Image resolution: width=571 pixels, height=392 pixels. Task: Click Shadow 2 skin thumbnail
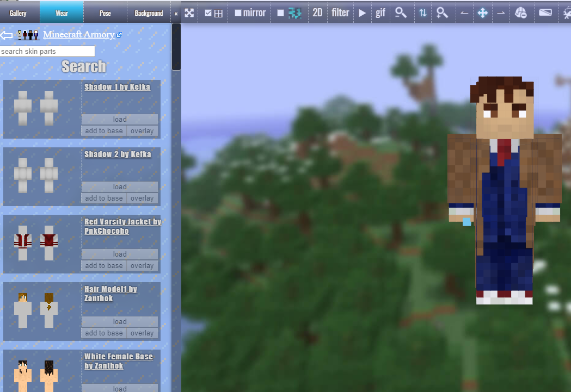36,176
